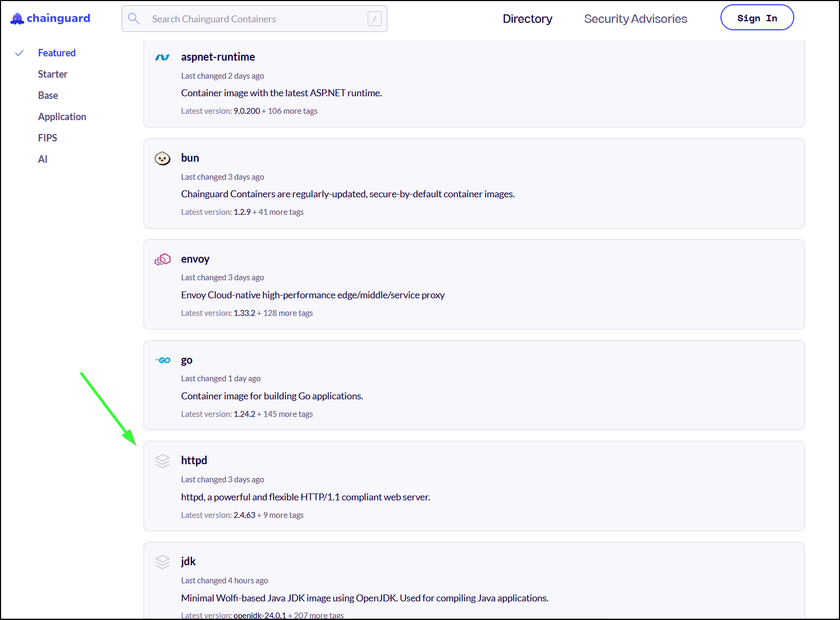Click the Go gopher logo icon
840x620 pixels.
[x=163, y=361]
